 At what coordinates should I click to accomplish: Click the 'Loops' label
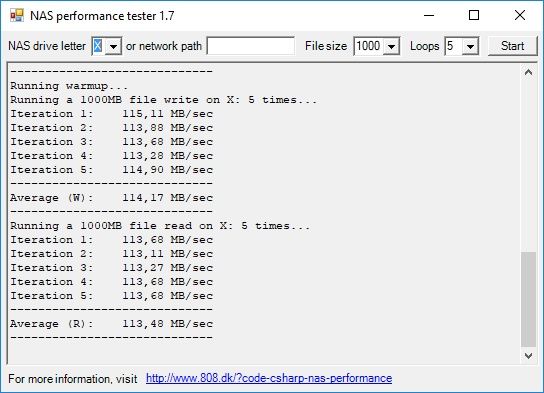point(425,46)
